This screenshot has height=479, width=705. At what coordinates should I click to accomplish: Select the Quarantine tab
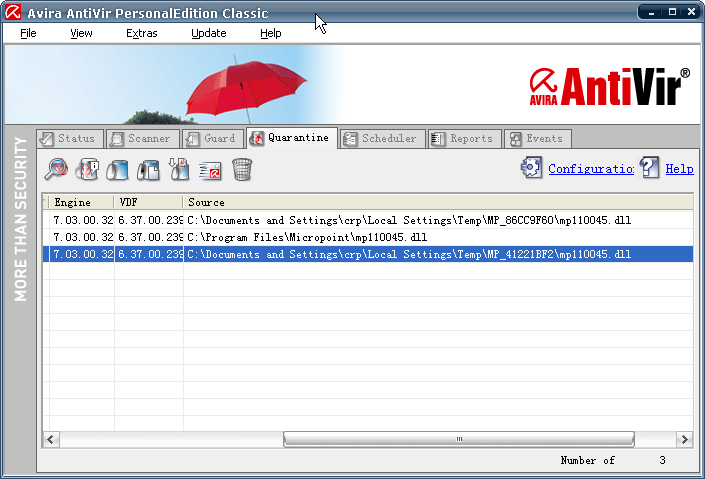click(292, 138)
